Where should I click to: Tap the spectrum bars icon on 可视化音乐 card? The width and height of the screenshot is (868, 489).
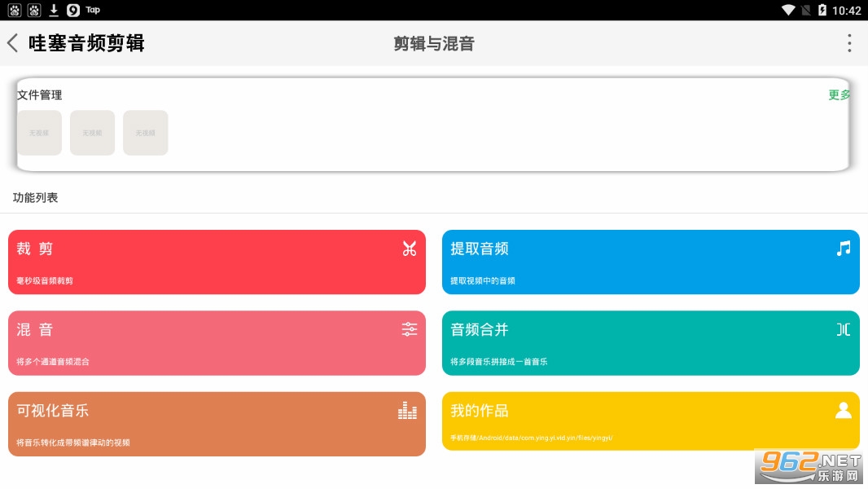click(407, 411)
